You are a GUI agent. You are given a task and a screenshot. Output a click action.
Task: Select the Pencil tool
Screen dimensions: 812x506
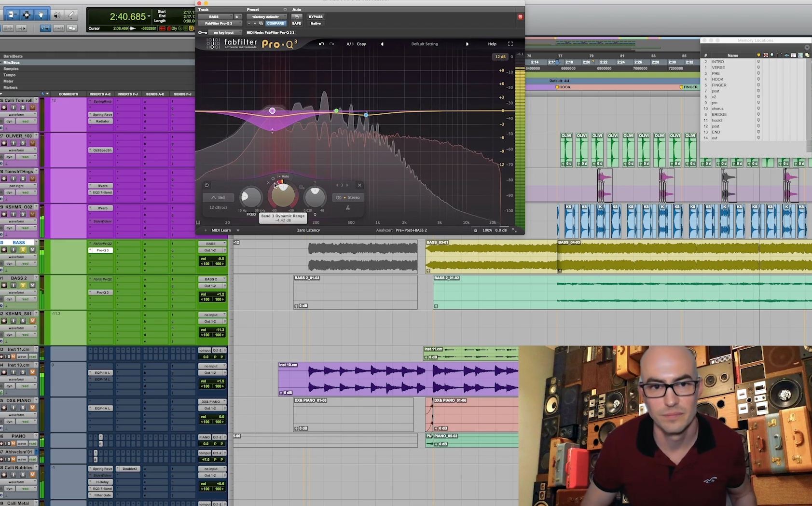pyautogui.click(x=71, y=15)
